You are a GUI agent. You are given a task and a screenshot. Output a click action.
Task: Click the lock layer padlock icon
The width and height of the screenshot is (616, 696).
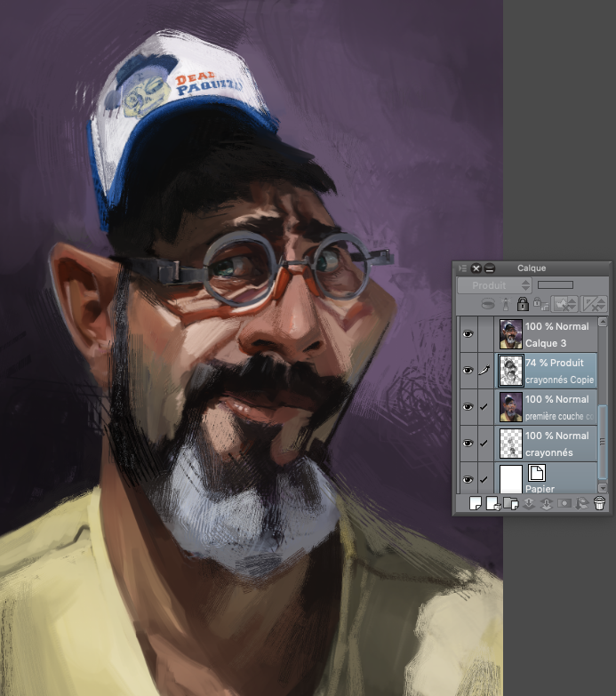tap(523, 304)
